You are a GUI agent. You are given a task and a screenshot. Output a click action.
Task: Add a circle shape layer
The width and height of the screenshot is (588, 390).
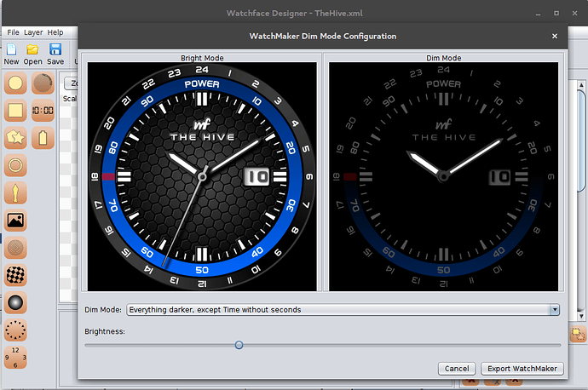[x=15, y=83]
